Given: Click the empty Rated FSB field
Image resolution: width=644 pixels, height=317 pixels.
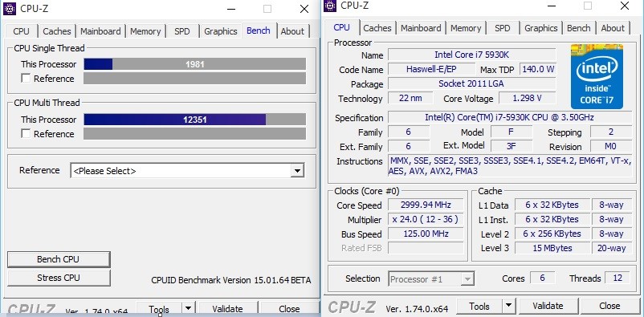Looking at the screenshot, I should click(426, 248).
